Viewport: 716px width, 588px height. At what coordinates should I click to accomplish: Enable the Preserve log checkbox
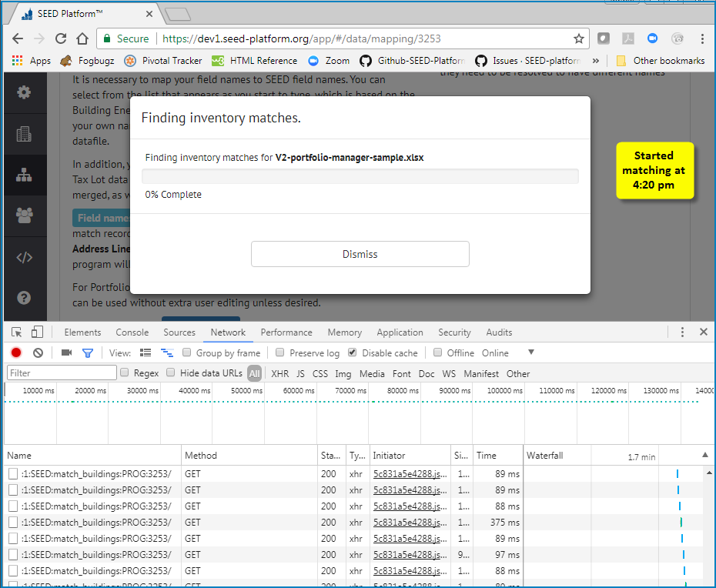280,352
